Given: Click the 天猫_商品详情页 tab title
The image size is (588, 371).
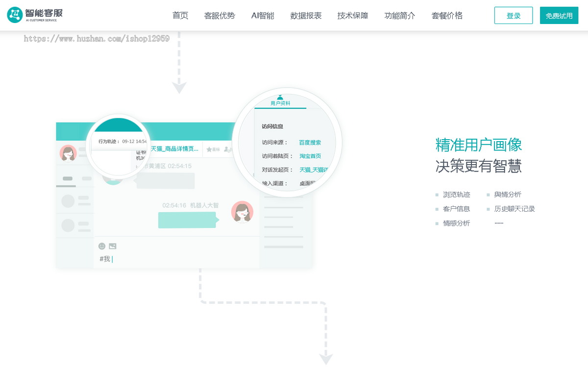Looking at the screenshot, I should tap(174, 148).
